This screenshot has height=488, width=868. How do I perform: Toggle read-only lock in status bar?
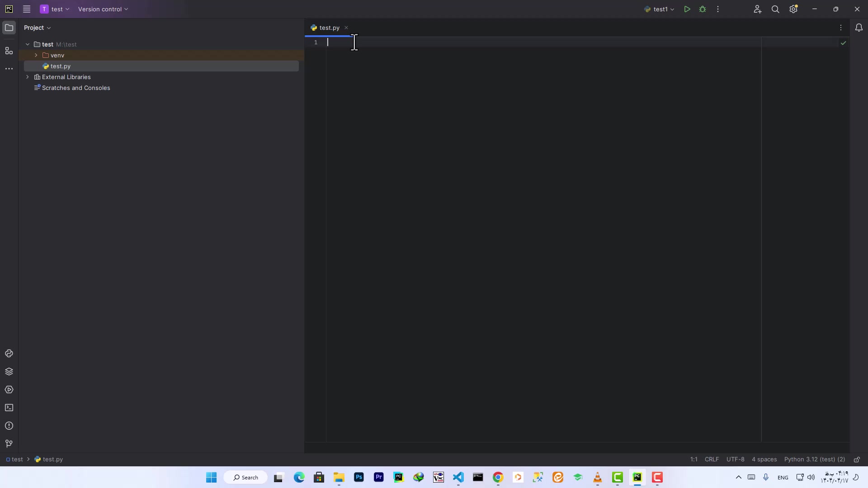[857, 460]
